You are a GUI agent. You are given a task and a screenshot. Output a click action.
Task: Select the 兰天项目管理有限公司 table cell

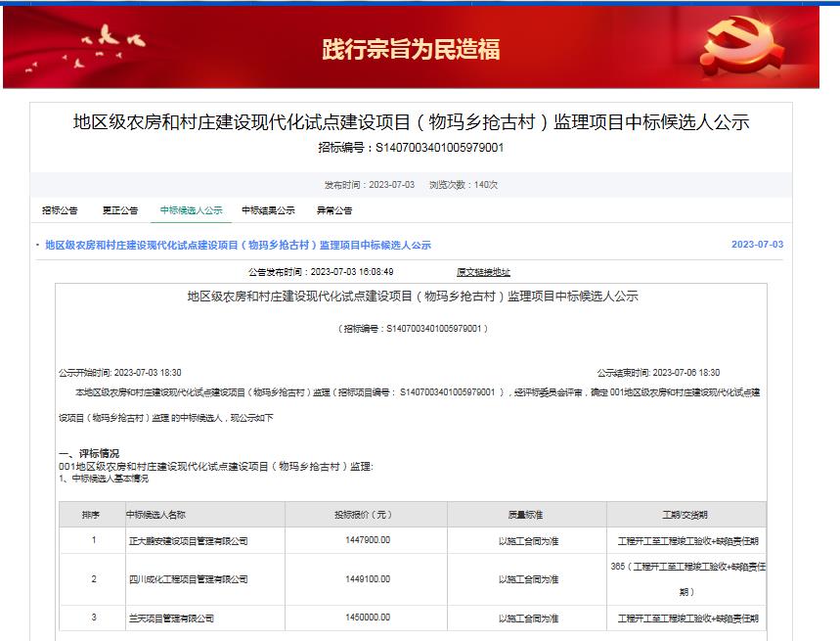(x=170, y=618)
